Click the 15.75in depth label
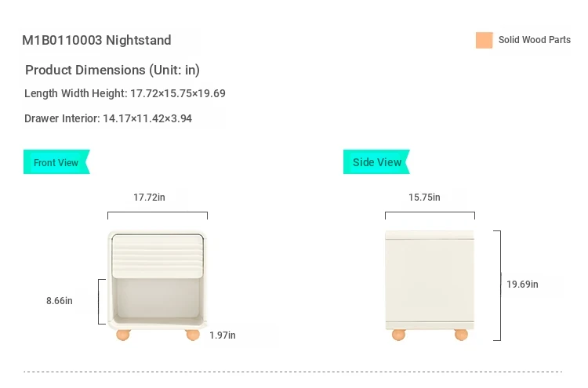This screenshot has height=388, width=588. [424, 198]
